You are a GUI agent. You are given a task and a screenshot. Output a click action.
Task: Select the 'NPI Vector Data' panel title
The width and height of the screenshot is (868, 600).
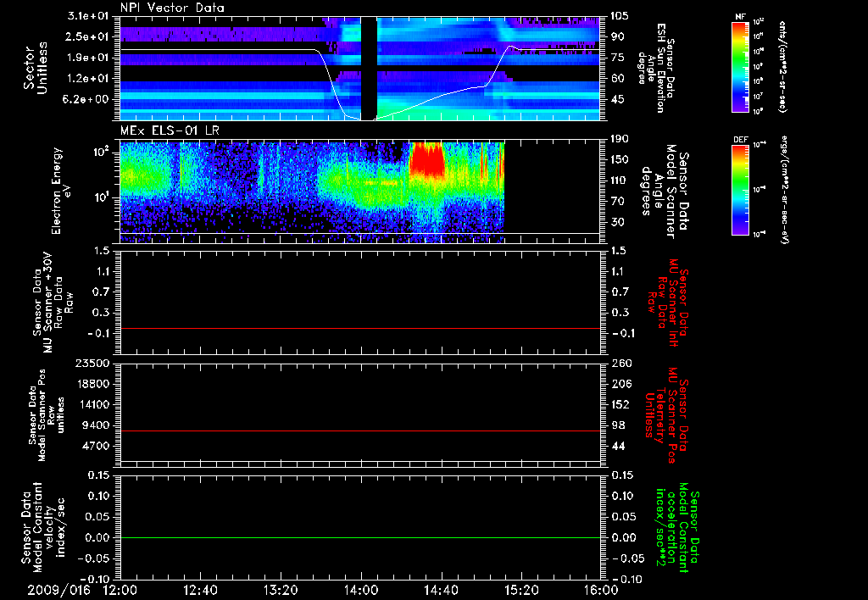(x=172, y=8)
